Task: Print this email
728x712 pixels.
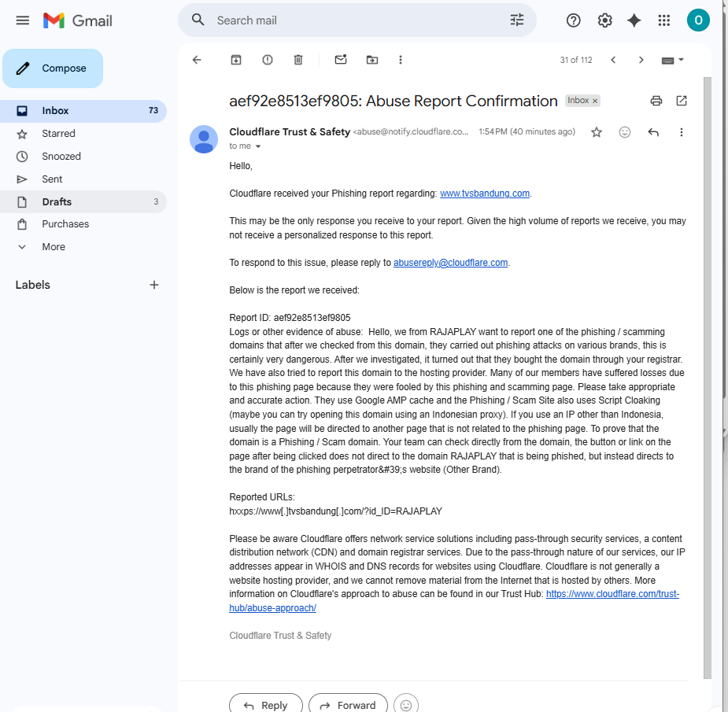Action: click(x=656, y=101)
